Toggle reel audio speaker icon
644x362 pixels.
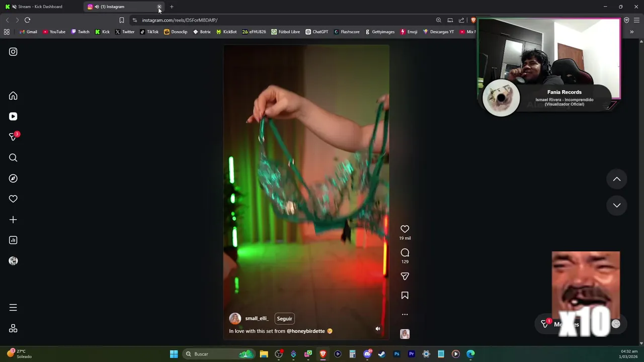(378, 329)
